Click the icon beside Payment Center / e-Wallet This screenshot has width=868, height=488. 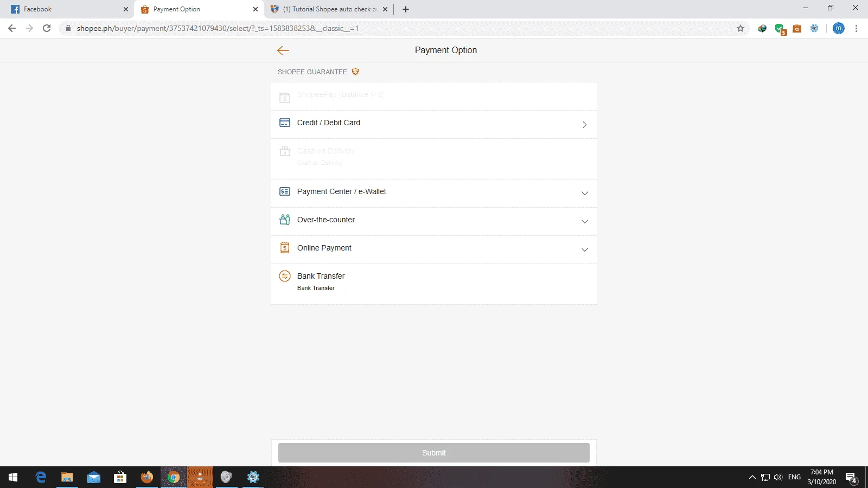point(285,191)
